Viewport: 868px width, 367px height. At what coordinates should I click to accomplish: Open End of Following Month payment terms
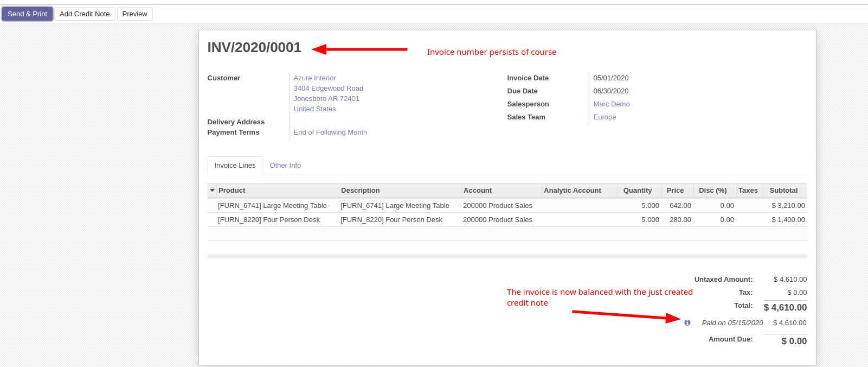330,132
